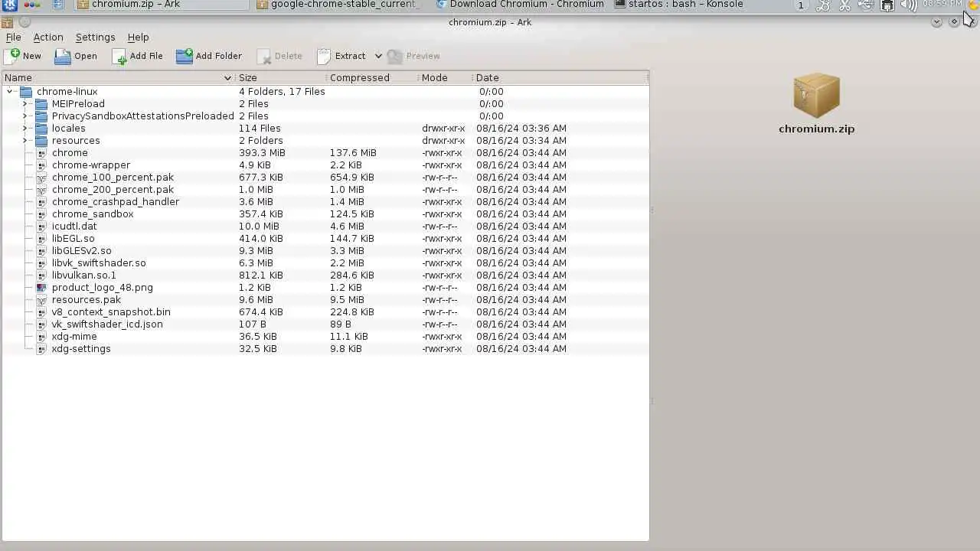Select the libvk_swiftshader.so row
This screenshot has width=980, height=551.
point(325,263)
